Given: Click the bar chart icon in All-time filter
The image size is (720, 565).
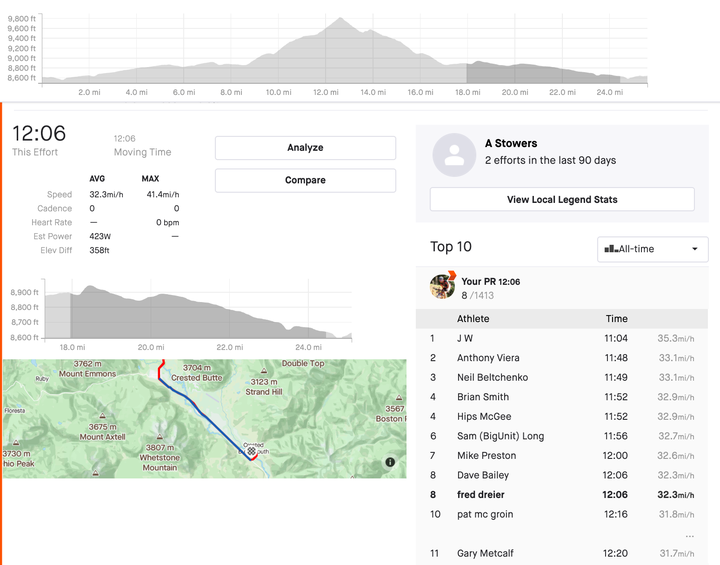Looking at the screenshot, I should point(611,249).
